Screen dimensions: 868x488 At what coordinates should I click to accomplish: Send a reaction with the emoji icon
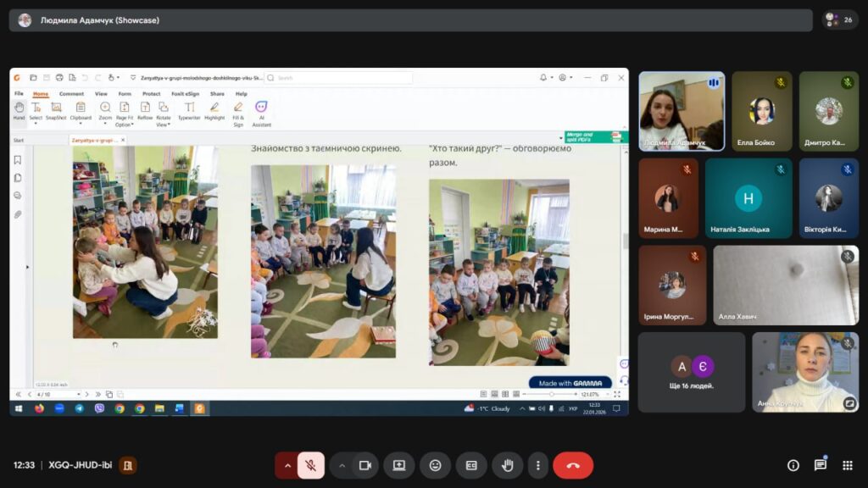click(x=436, y=465)
